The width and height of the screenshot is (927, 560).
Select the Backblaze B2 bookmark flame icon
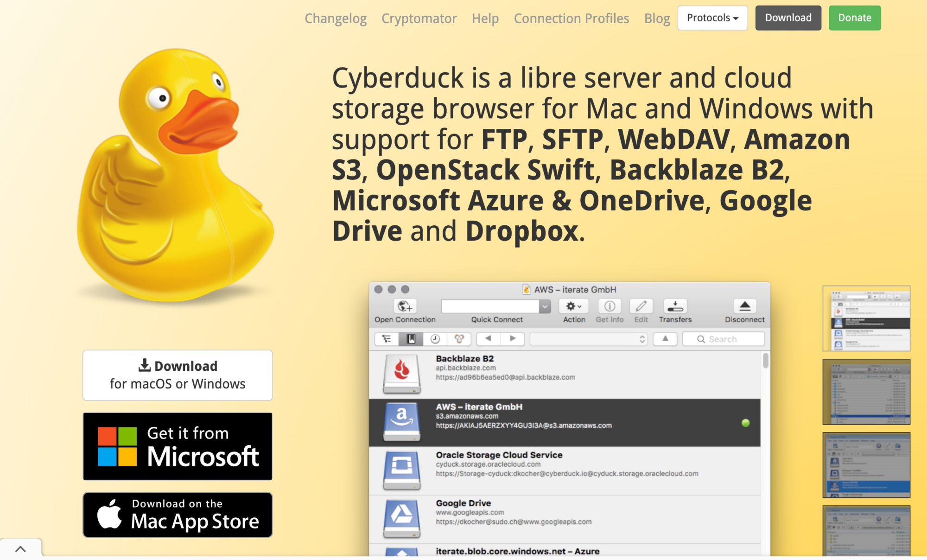pyautogui.click(x=402, y=374)
